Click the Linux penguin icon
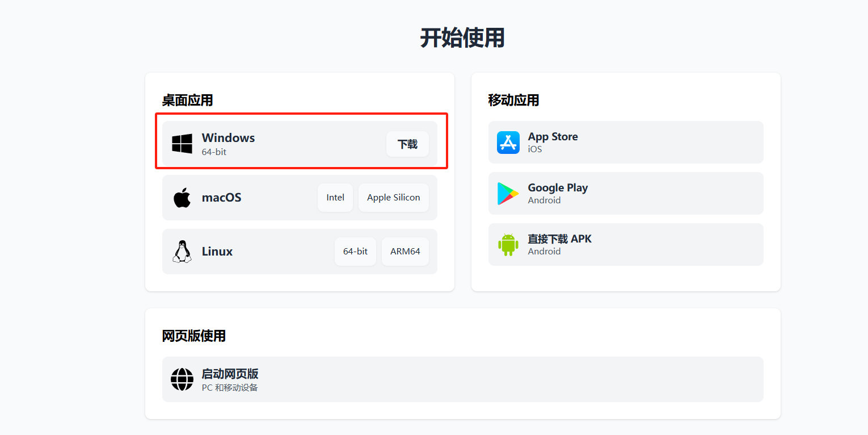This screenshot has height=435, width=868. (182, 252)
